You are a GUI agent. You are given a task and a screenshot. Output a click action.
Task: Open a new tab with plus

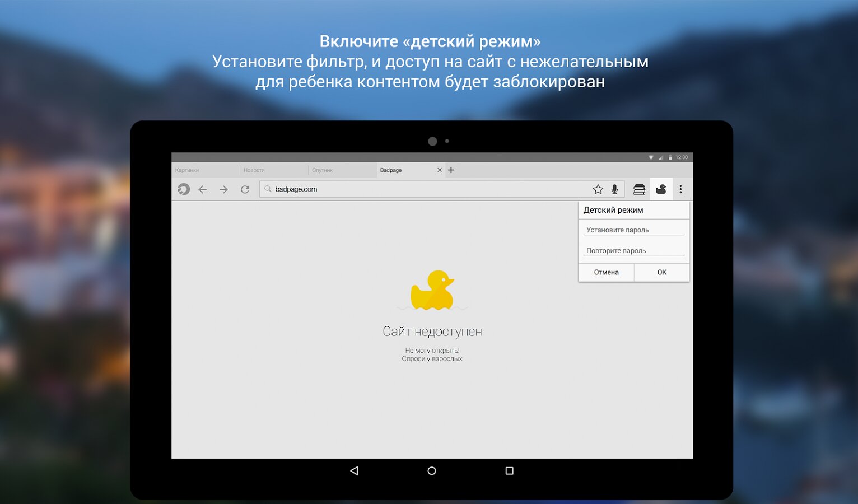(x=451, y=170)
